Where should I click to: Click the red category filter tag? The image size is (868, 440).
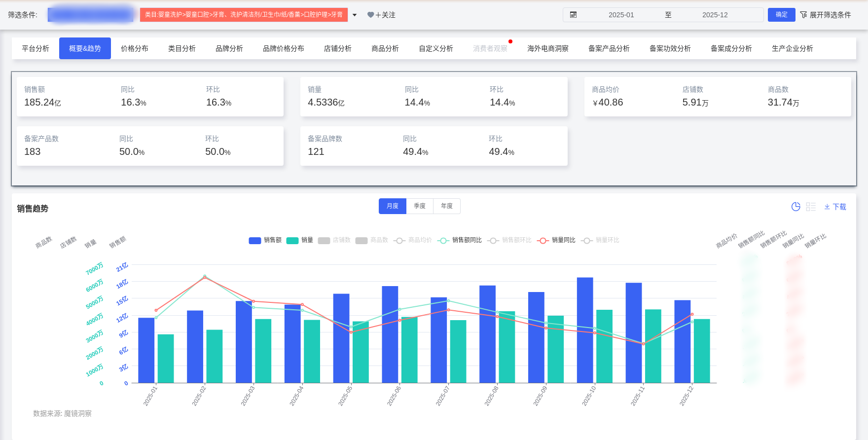(244, 15)
